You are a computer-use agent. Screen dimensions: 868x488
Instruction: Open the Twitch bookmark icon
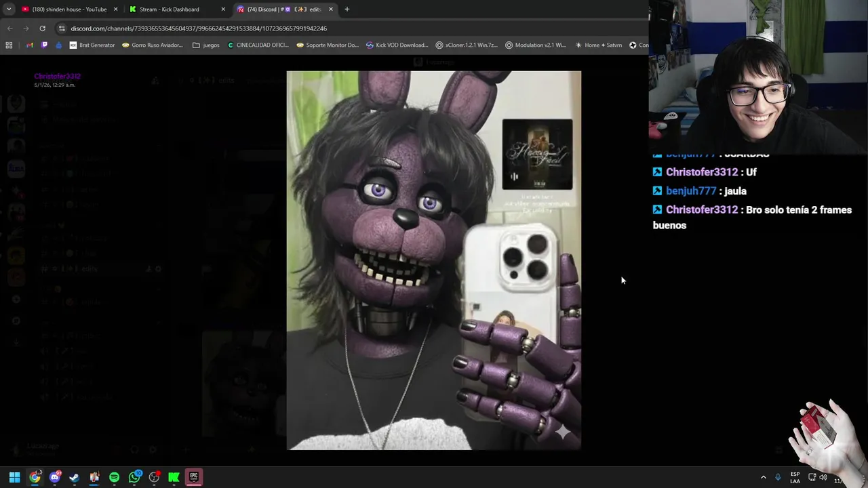(45, 45)
